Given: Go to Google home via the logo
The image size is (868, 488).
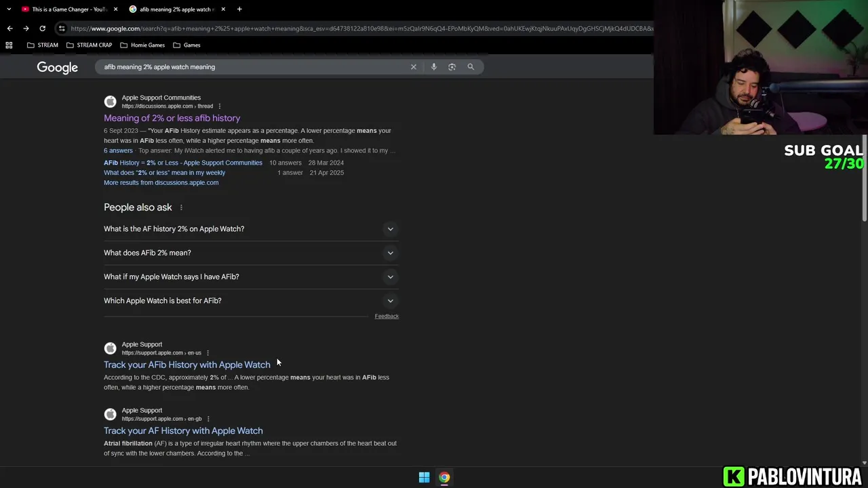Looking at the screenshot, I should point(58,67).
